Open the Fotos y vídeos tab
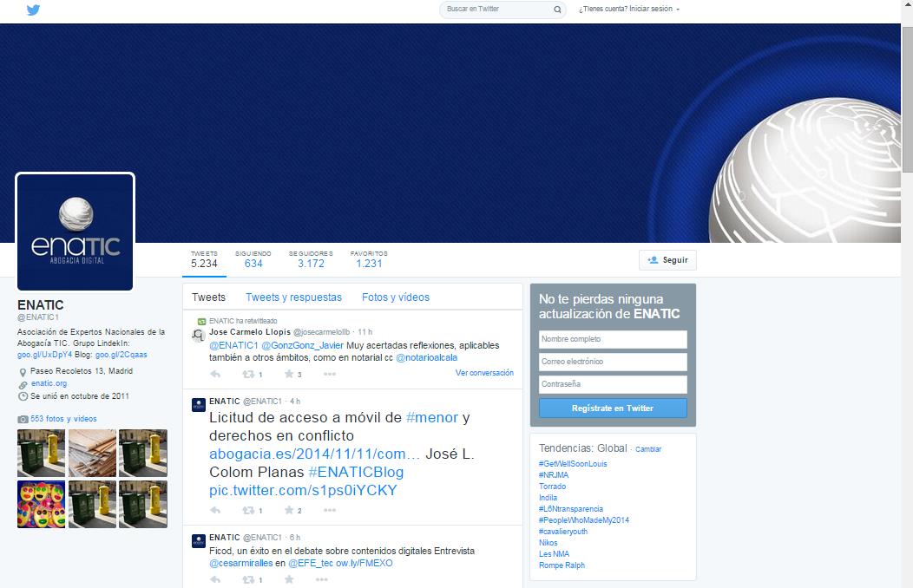913x588 pixels. [396, 297]
